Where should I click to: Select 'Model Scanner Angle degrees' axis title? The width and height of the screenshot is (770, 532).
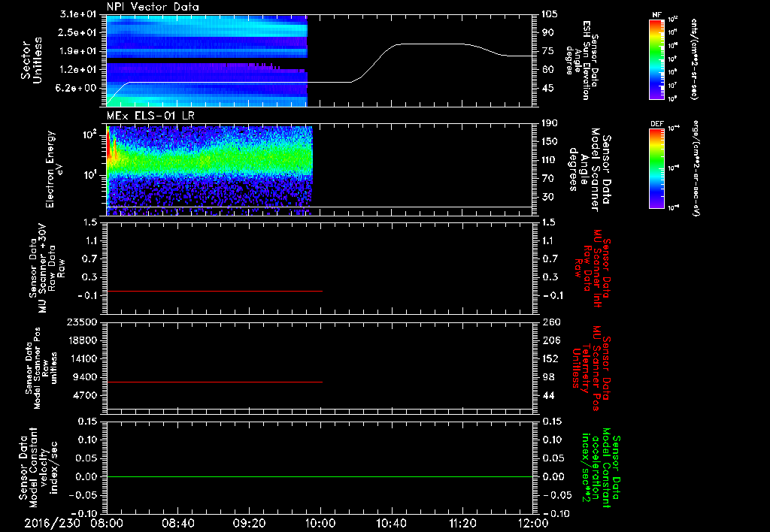coord(590,170)
